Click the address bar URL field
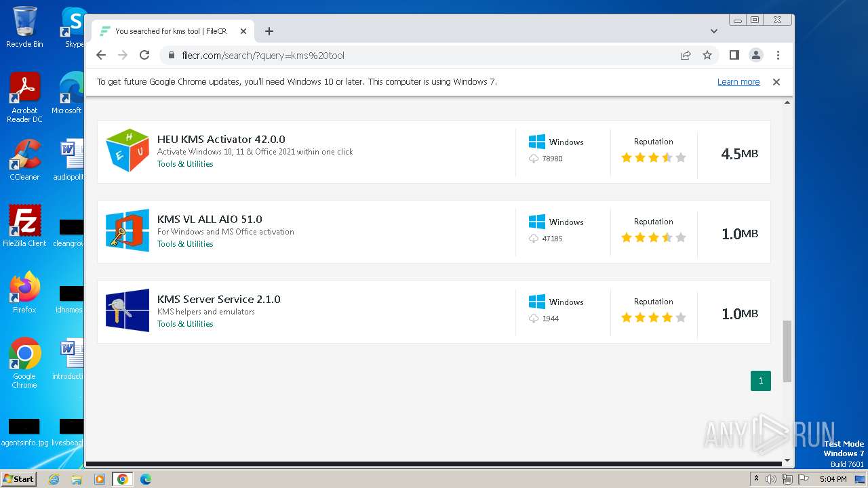 [x=420, y=55]
